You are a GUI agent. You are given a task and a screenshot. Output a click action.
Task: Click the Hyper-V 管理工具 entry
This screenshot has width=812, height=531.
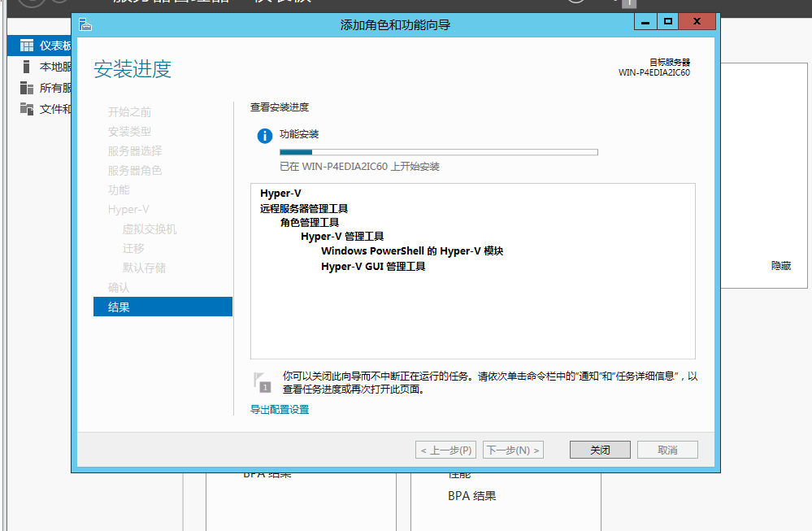pyautogui.click(x=341, y=237)
